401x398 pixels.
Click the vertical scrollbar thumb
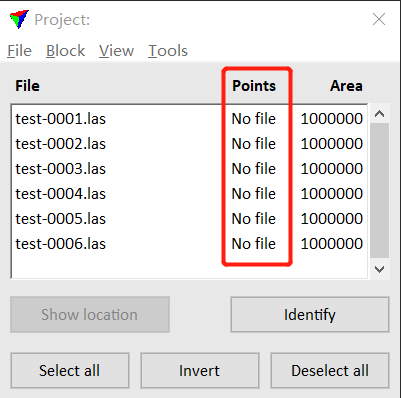click(x=379, y=190)
